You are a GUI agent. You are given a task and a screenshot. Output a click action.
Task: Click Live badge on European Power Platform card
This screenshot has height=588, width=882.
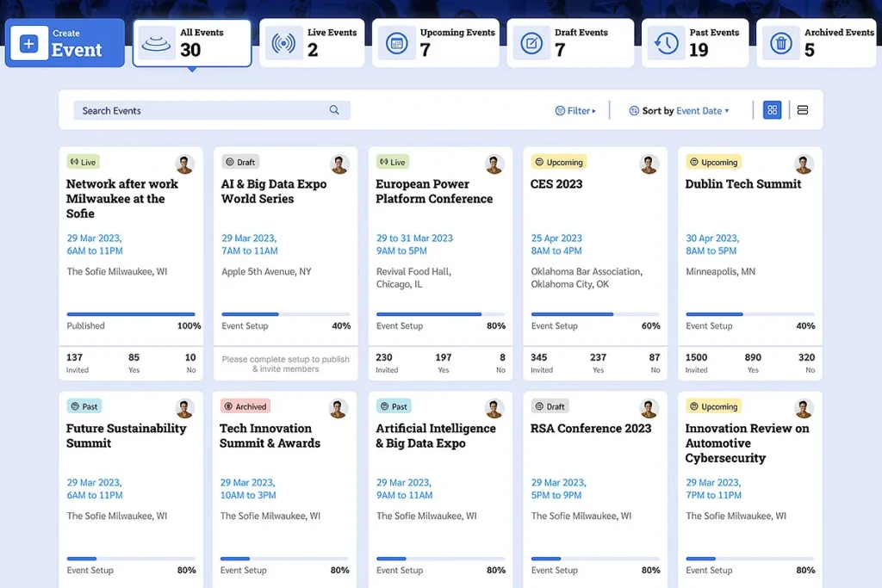(x=393, y=162)
